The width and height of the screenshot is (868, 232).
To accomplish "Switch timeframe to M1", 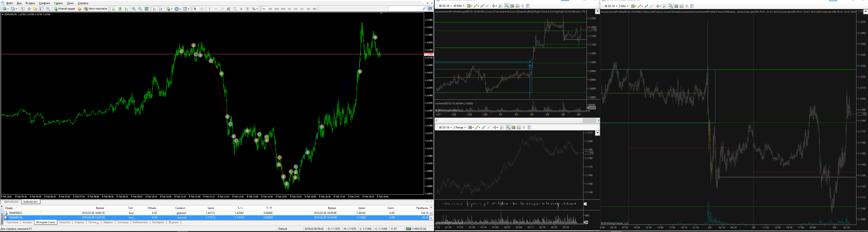I will (264, 9).
